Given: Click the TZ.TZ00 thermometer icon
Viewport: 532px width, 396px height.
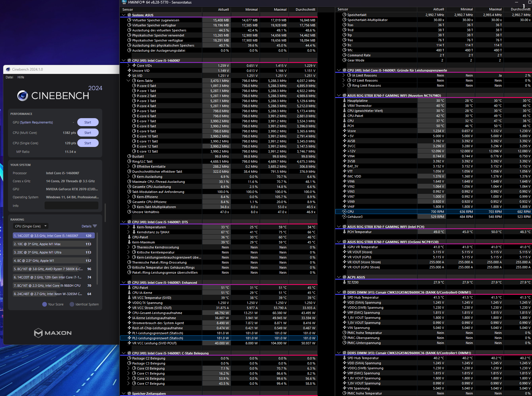Looking at the screenshot, I should 344,282.
